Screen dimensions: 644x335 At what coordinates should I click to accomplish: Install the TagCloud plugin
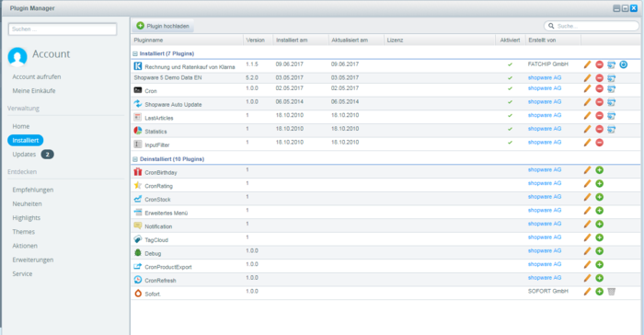[x=599, y=238]
